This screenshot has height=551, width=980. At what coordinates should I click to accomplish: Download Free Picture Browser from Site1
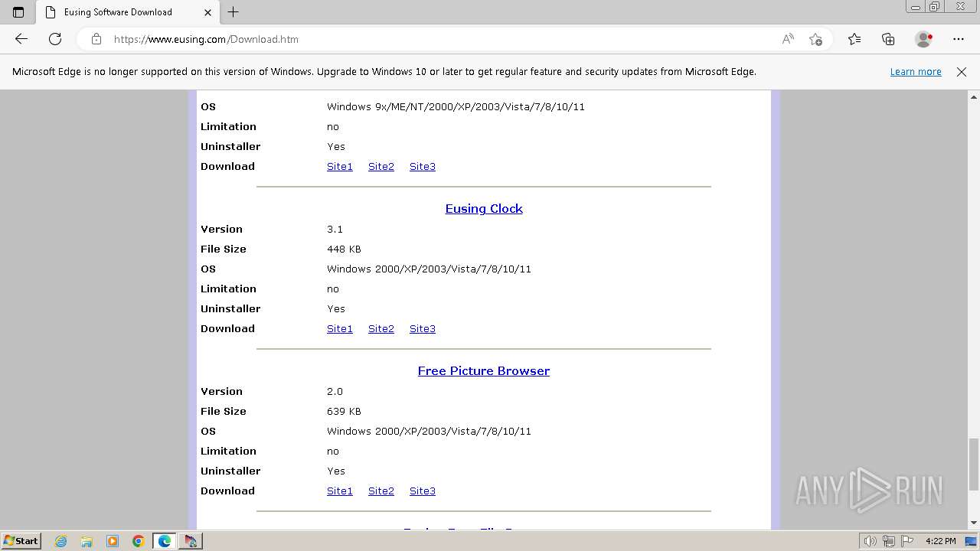pos(340,491)
